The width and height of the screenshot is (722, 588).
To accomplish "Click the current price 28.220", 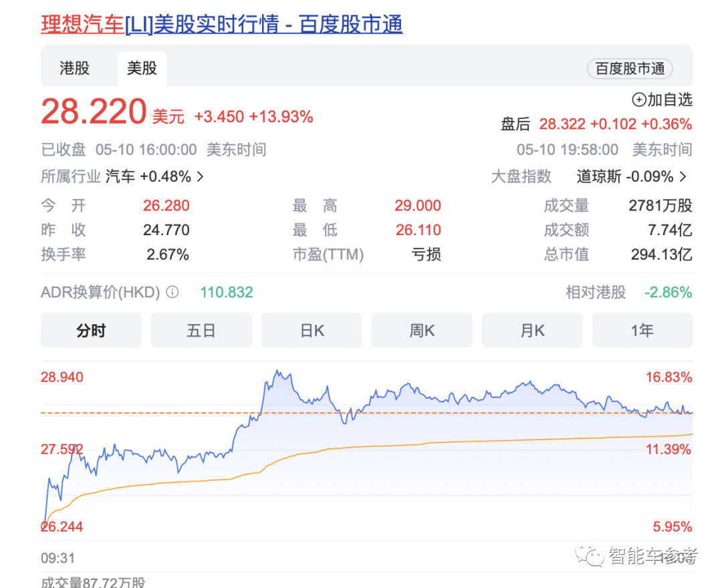I will [x=94, y=112].
